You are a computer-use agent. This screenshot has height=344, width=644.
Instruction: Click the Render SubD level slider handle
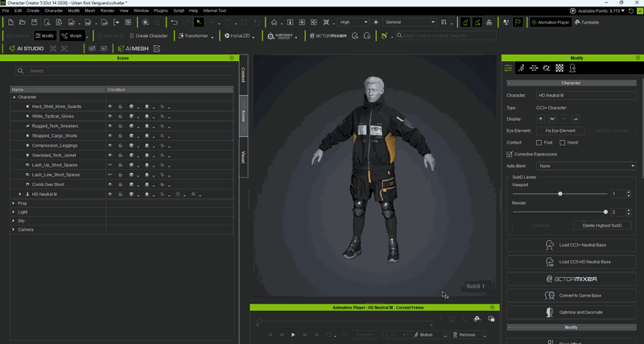point(605,212)
